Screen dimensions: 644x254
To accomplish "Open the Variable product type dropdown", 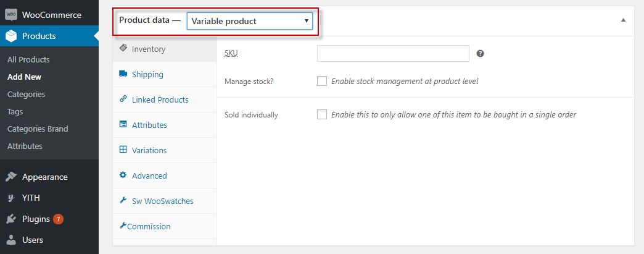I will pos(250,21).
